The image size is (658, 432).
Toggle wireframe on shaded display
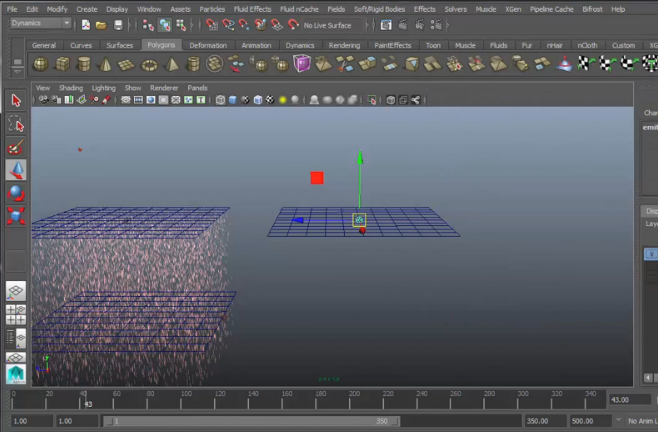258,100
